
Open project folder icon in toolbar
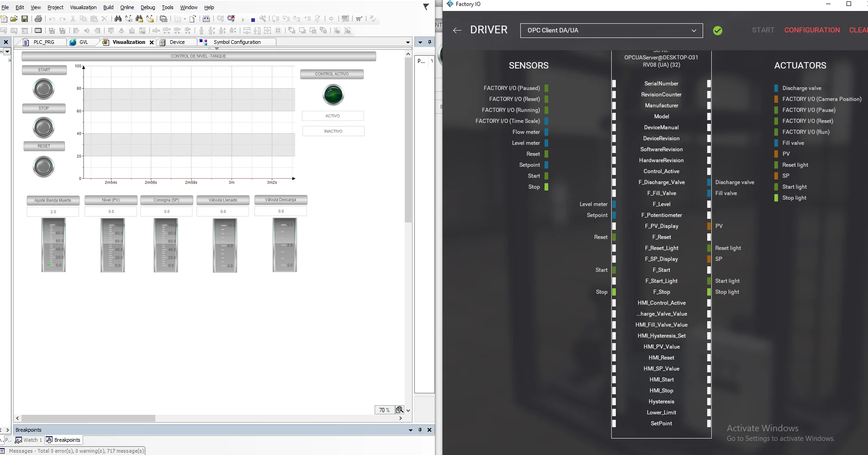pyautogui.click(x=14, y=19)
